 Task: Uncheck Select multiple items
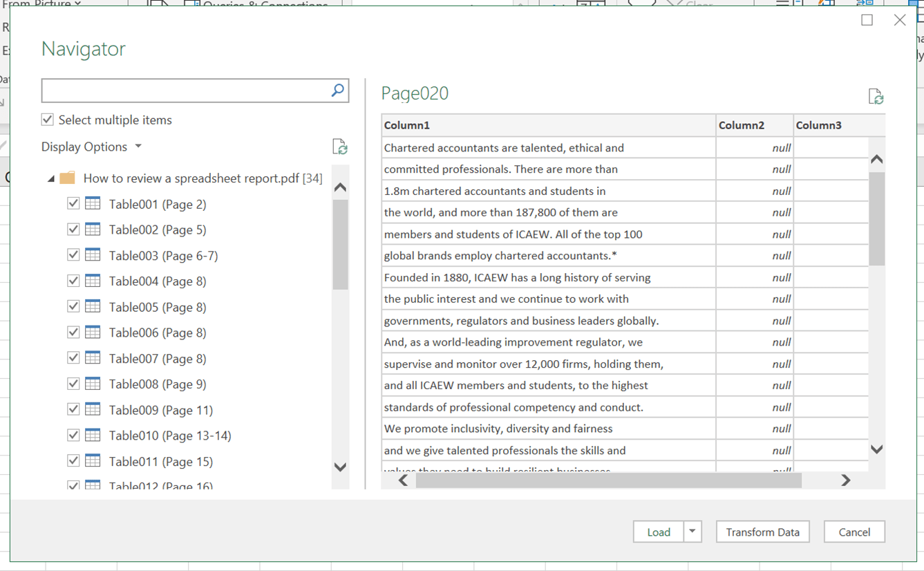[48, 120]
